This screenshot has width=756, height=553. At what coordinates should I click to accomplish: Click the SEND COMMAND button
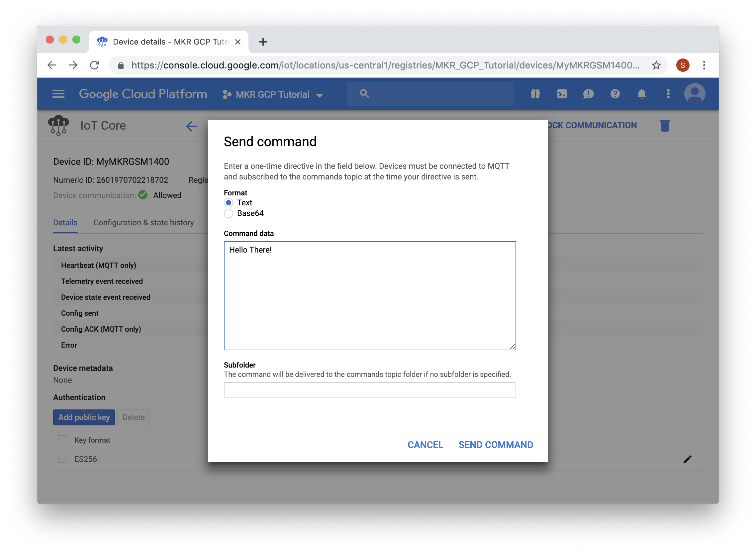[495, 445]
